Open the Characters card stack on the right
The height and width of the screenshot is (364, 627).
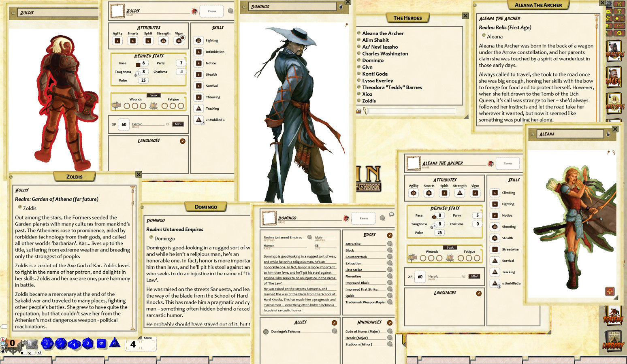click(x=614, y=49)
